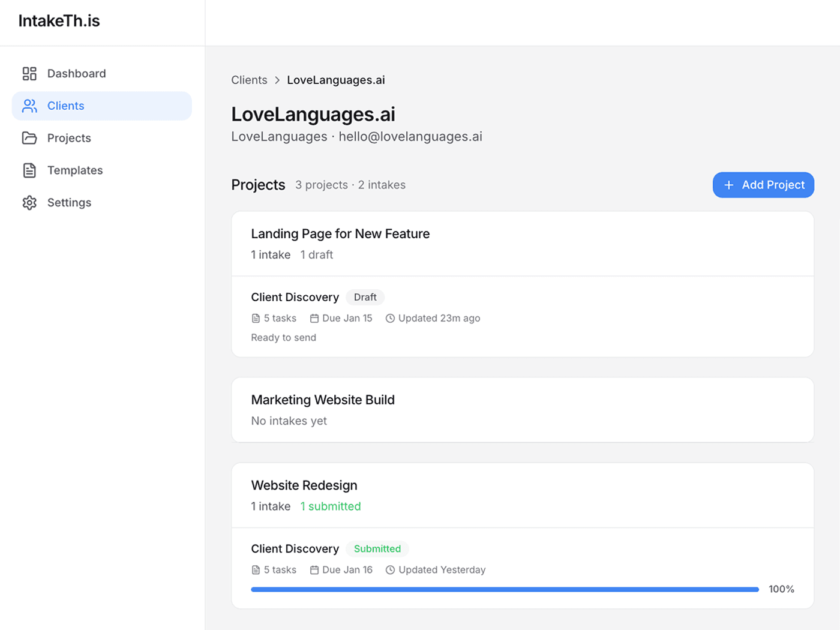
Task: Click the Clients people icon in sidebar
Action: pos(29,106)
